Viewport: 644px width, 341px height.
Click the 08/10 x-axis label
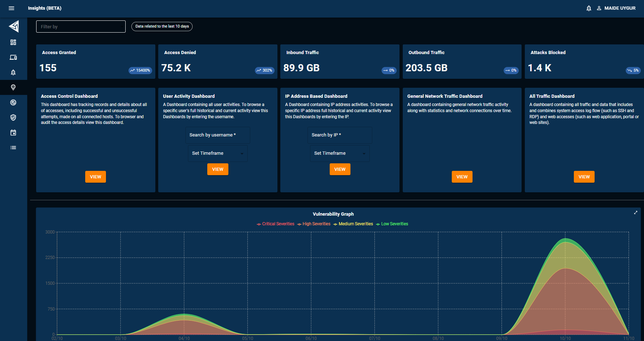pos(438,338)
